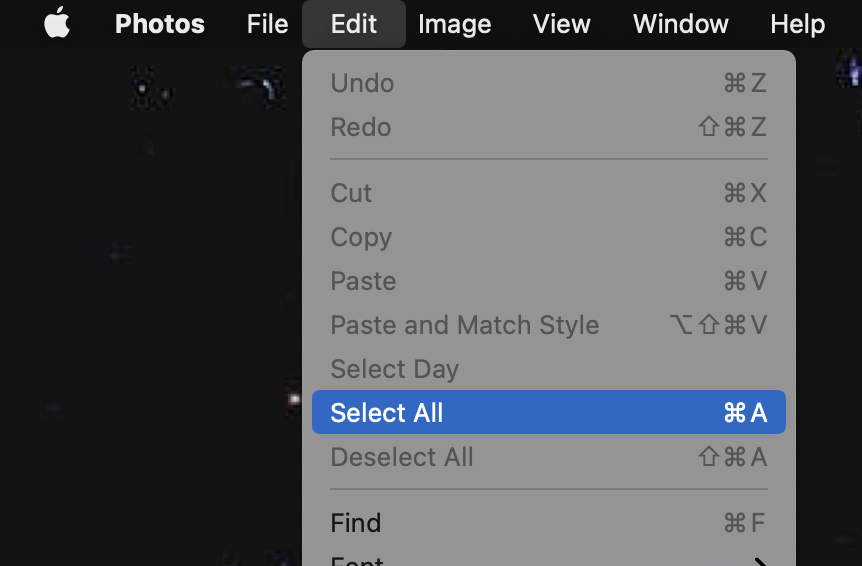The height and width of the screenshot is (566, 862).
Task: Choose Find from the Edit menu
Action: click(x=355, y=523)
